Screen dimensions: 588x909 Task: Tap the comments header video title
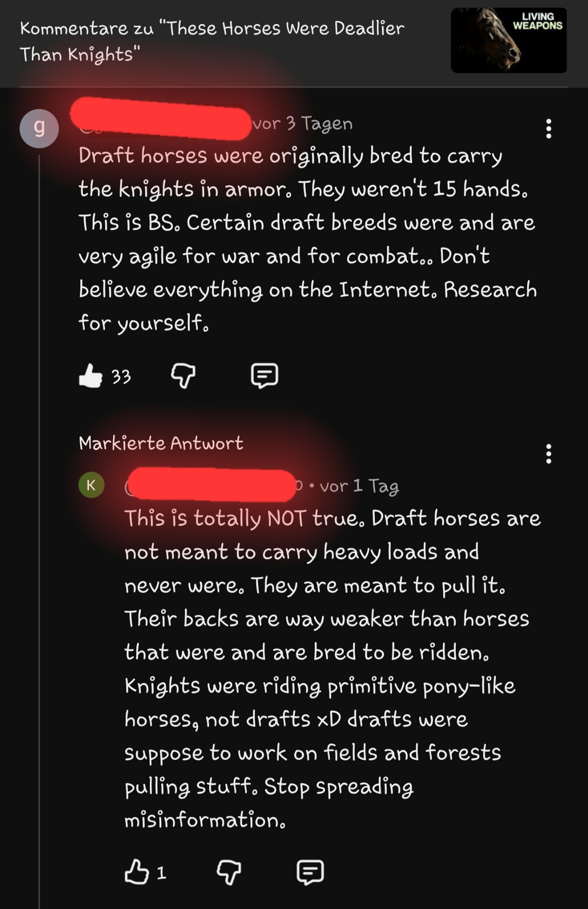(x=212, y=41)
